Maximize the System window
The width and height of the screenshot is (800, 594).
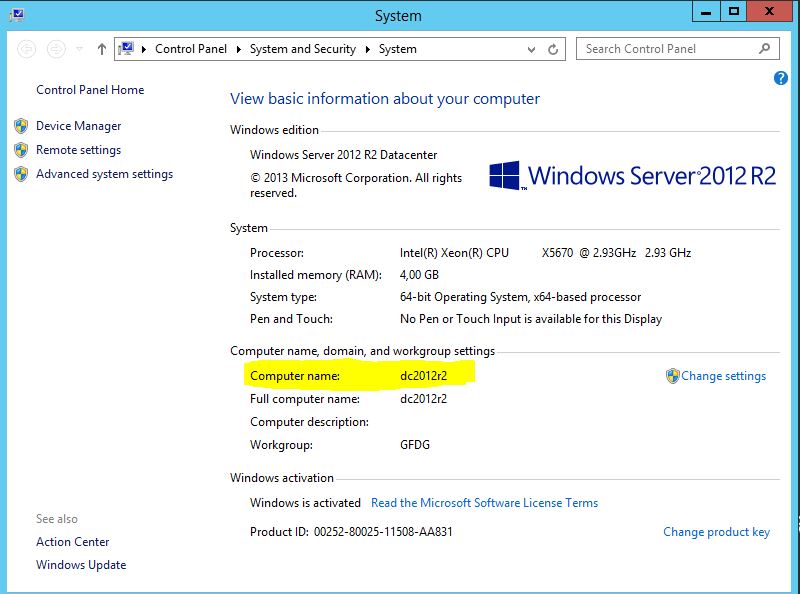pyautogui.click(x=734, y=11)
